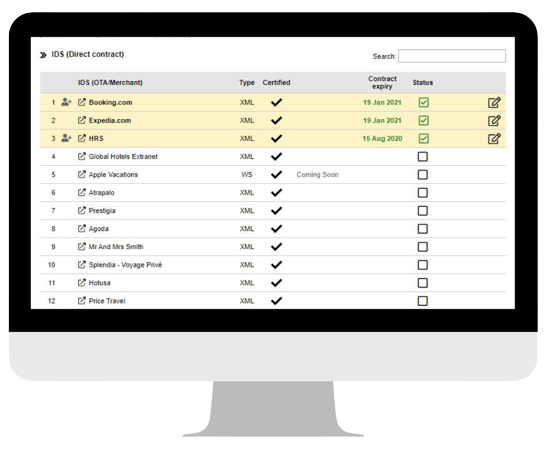
Task: Open the external link icon for Hotusa
Action: [81, 282]
